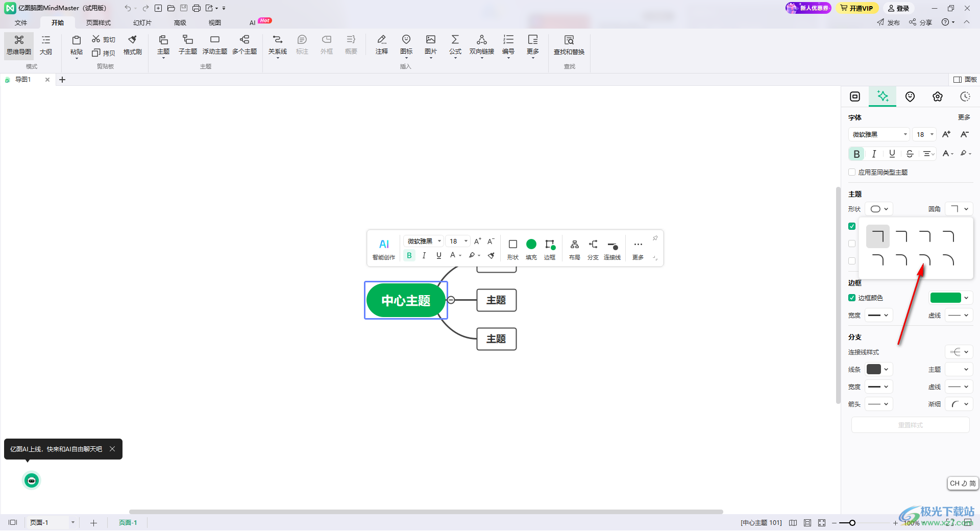This screenshot has width=980, height=531.
Task: Select the Mind Map mode (思维导图) icon
Action: click(19, 45)
